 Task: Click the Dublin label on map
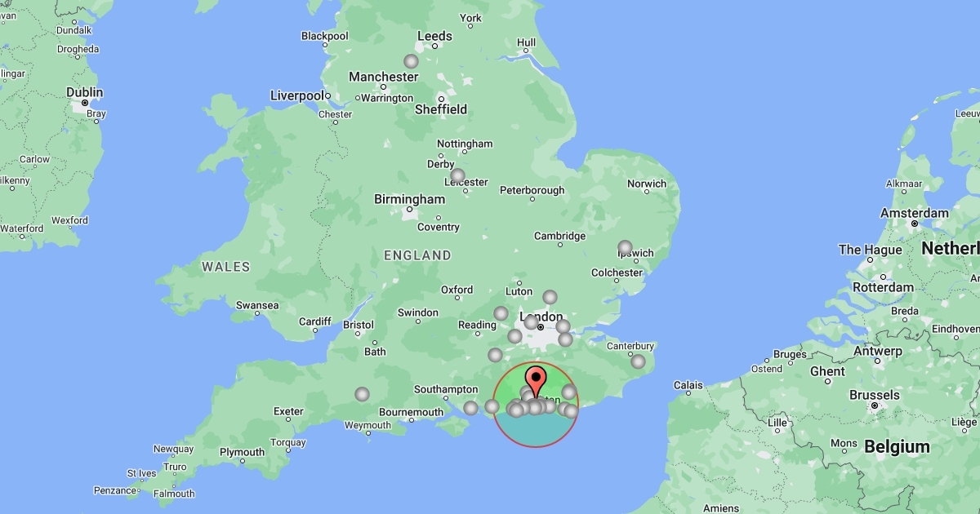(84, 92)
